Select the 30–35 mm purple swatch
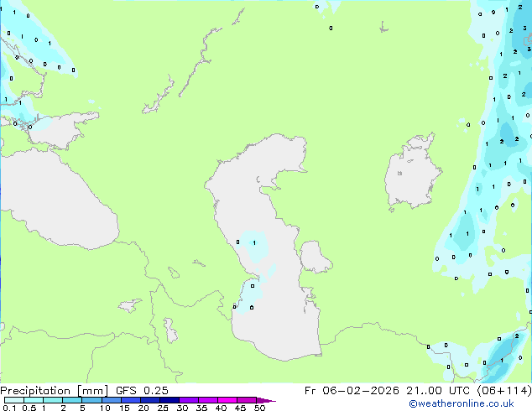This screenshot has width=532, height=411. pos(189,400)
